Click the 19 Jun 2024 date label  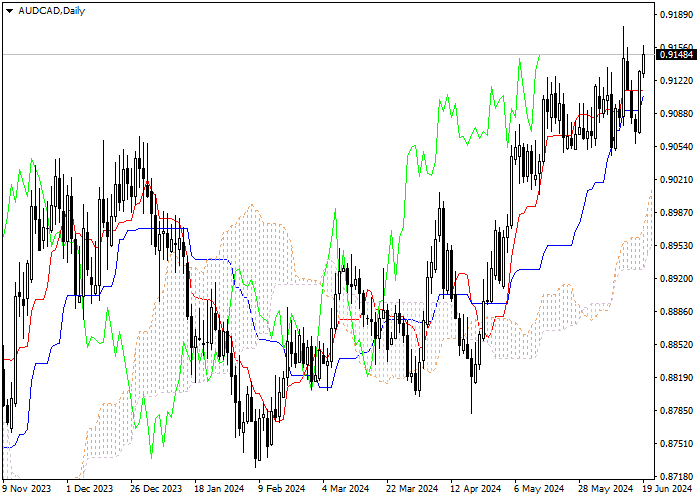(667, 489)
